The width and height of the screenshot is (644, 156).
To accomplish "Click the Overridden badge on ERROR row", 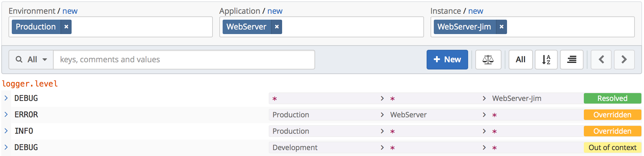I will [x=613, y=115].
